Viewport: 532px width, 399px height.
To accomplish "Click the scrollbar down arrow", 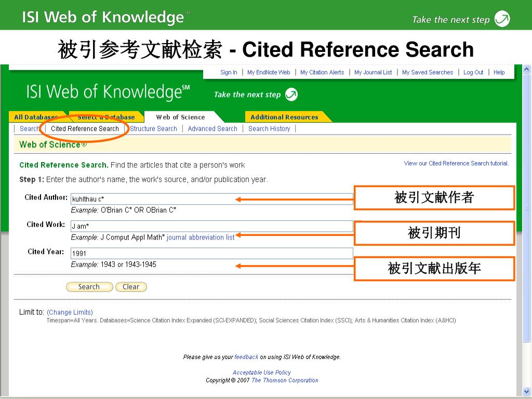I will point(527,391).
